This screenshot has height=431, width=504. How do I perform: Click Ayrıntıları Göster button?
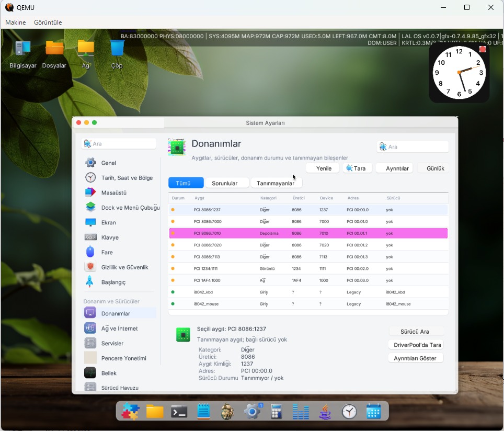(416, 358)
